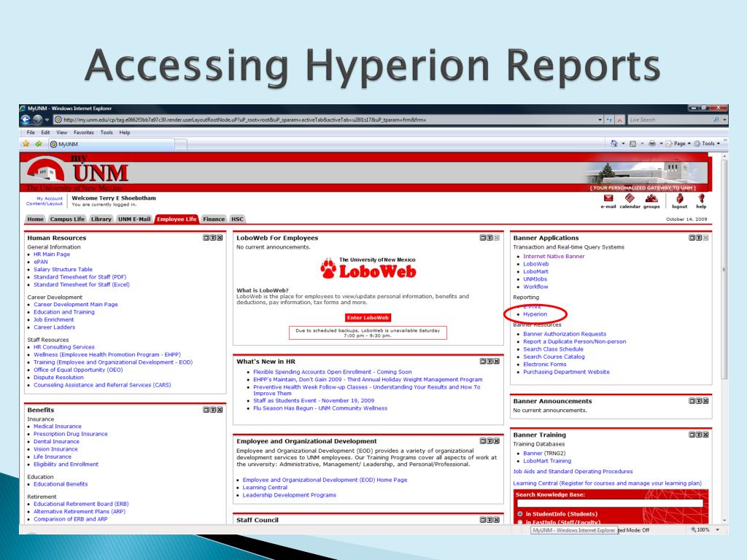Select the MyUNM browser tab
Viewport: 747px width, 560px height.
tap(112, 144)
